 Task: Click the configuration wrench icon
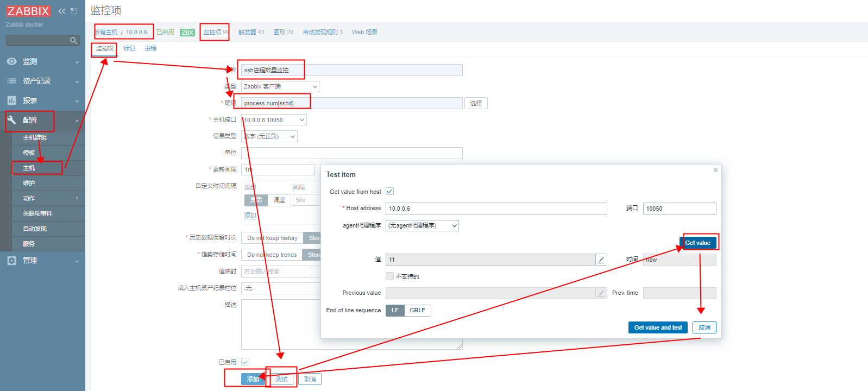[11, 120]
